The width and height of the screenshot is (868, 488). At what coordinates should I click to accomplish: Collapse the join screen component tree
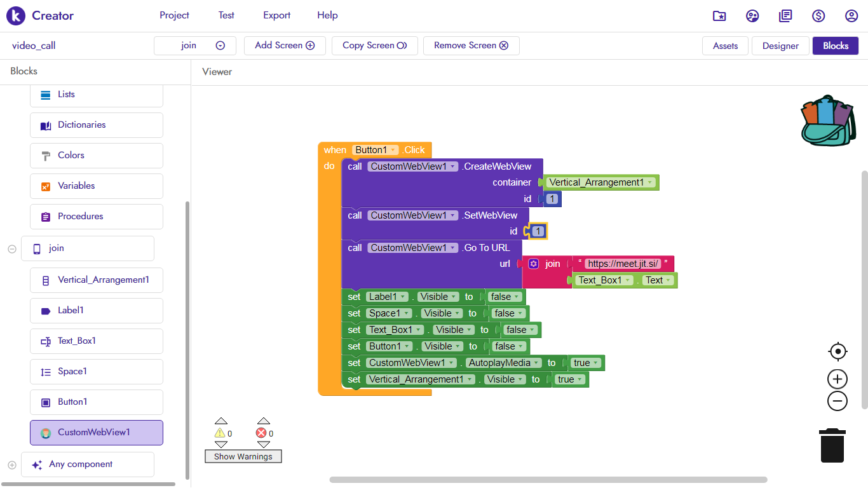(x=11, y=249)
